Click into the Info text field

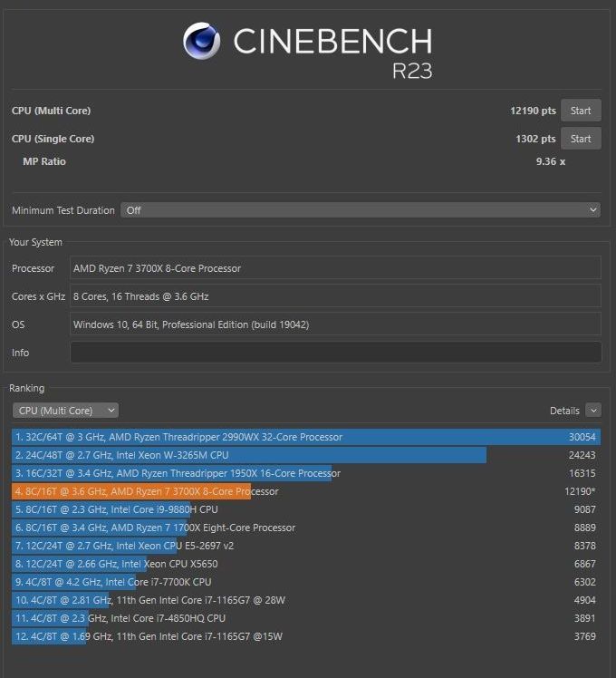(335, 353)
